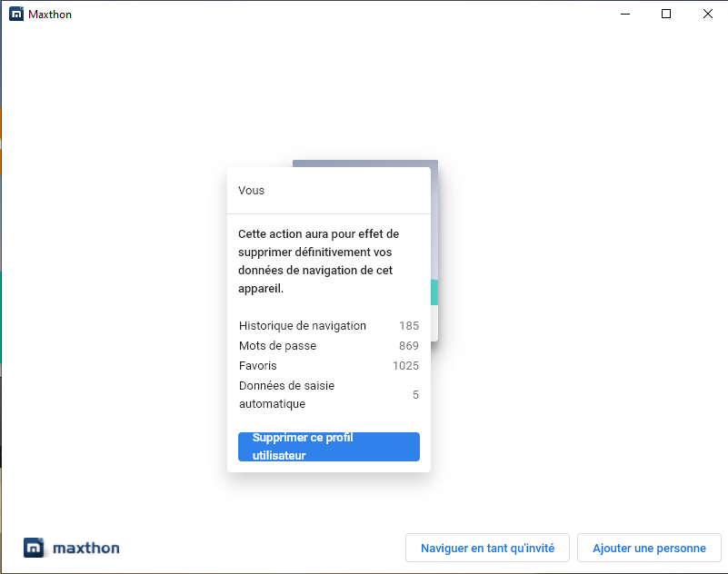Close the Maxthon window
728x574 pixels.
pos(708,14)
